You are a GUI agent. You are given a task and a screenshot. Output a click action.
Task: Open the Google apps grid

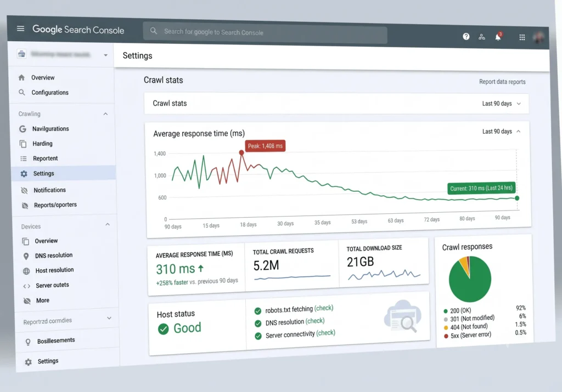522,37
